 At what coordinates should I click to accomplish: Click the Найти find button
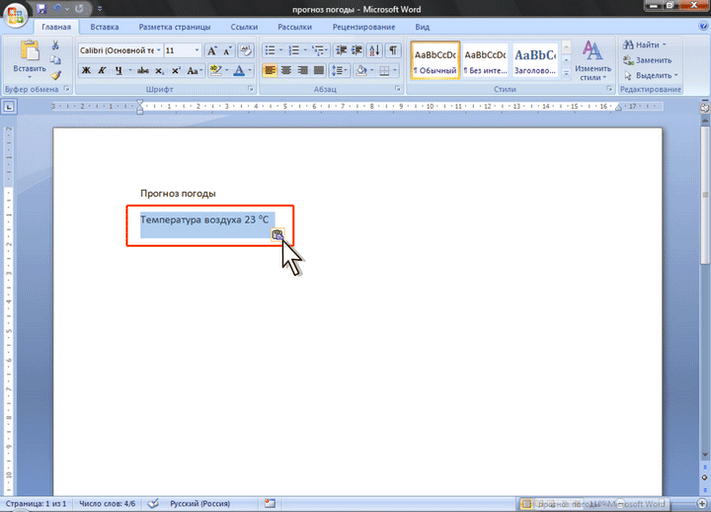point(645,45)
